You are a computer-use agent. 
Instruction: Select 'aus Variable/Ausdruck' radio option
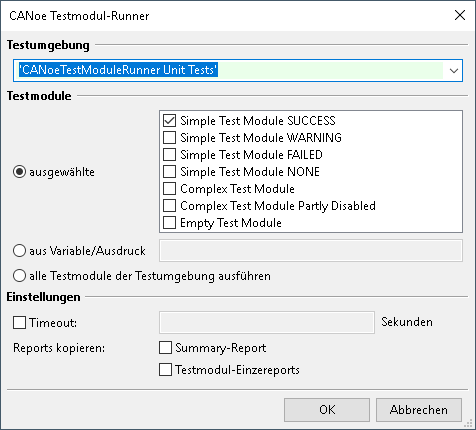19,250
